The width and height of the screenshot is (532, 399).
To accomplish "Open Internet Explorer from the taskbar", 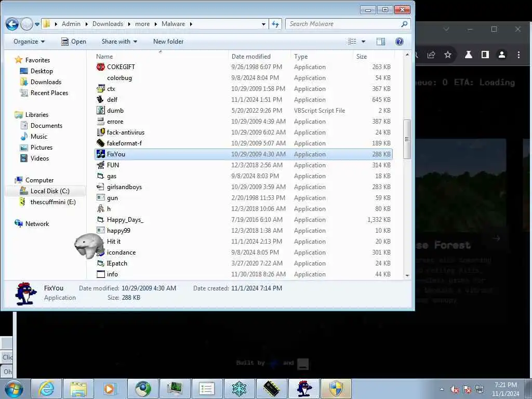I will click(46, 389).
